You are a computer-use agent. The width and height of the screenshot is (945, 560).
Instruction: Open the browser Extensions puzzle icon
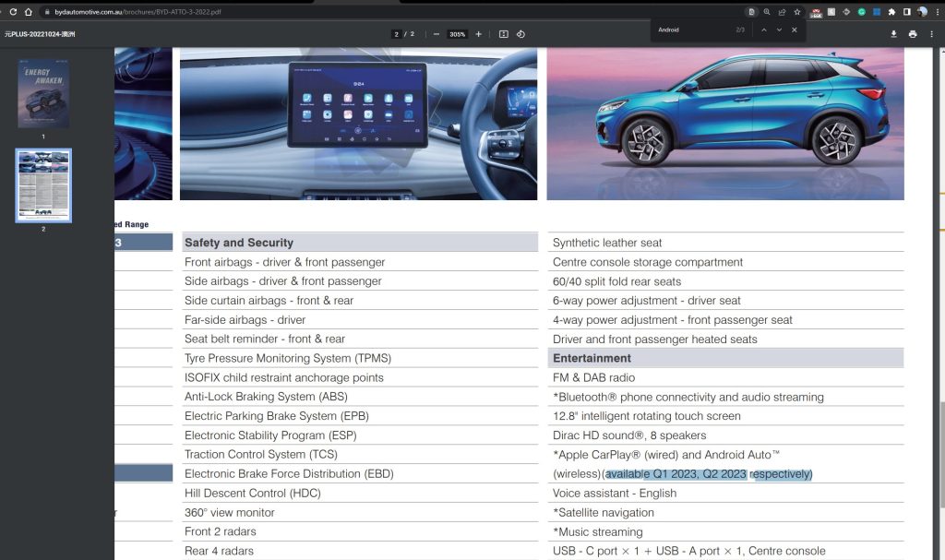click(891, 12)
